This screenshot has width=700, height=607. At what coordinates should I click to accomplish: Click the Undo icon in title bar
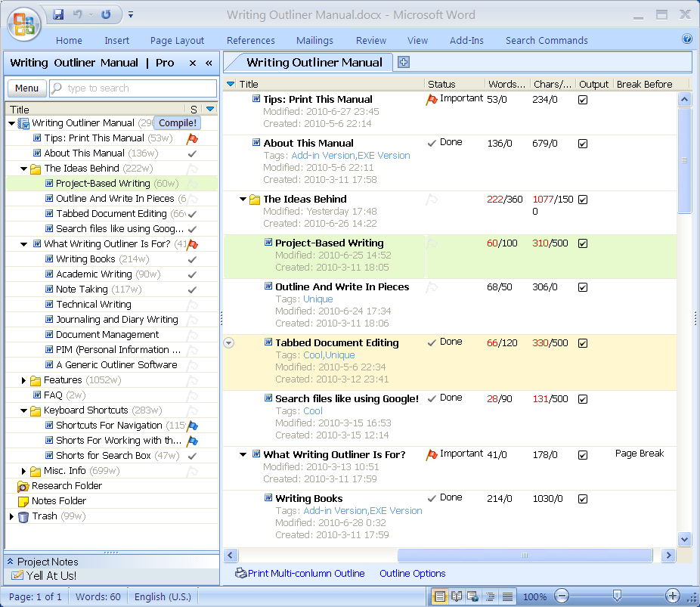(78, 14)
